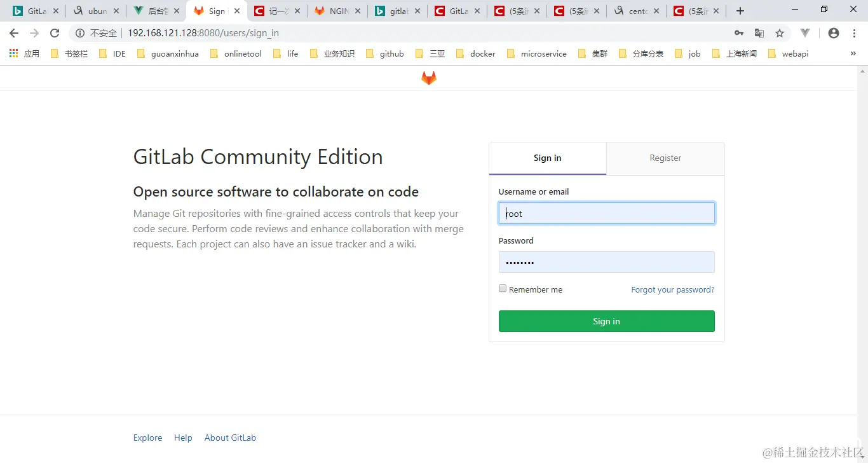Screen dimensions: 868x463
Task: Close the 后台管 tab
Action: 176,11
